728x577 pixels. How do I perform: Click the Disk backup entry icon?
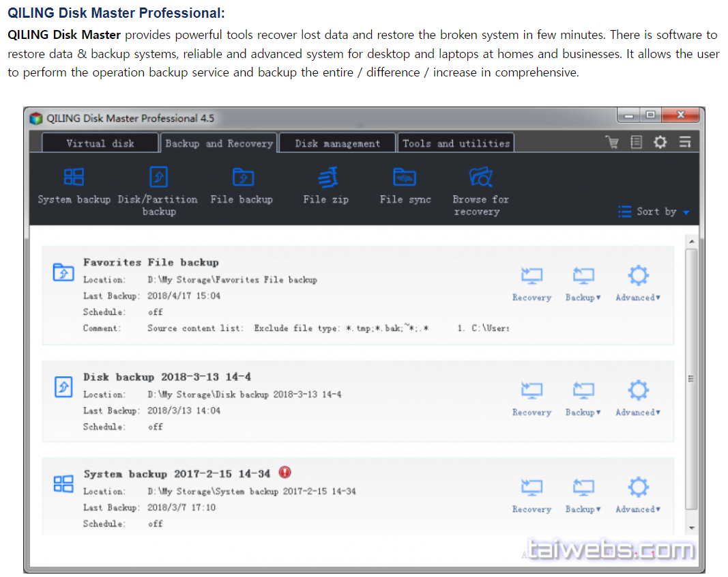63,386
